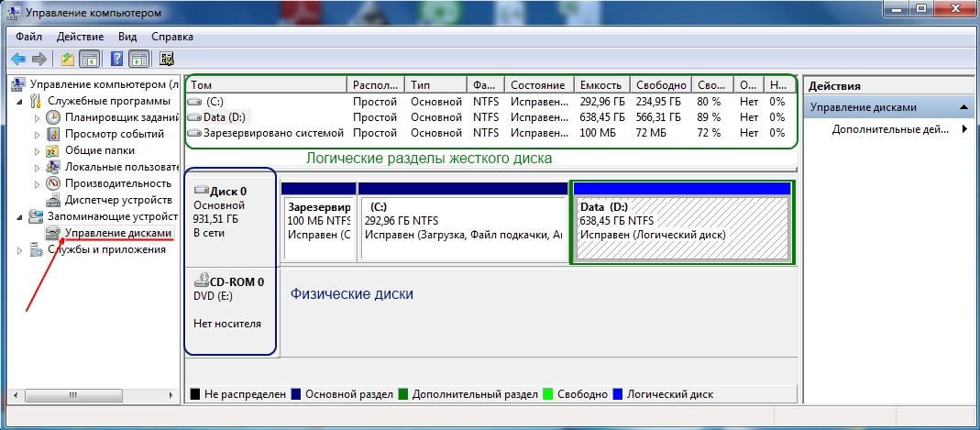Click the Up one level folder icon
The image size is (980, 430).
tap(67, 60)
